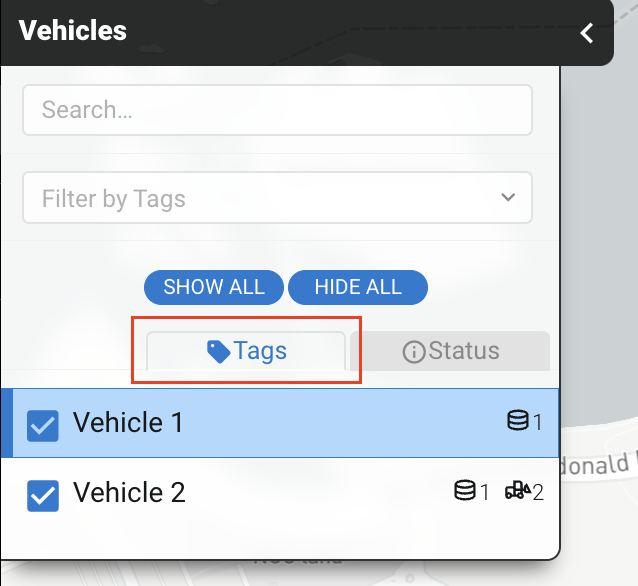This screenshot has width=638, height=586.
Task: Switch to the Status tab
Action: tap(451, 351)
